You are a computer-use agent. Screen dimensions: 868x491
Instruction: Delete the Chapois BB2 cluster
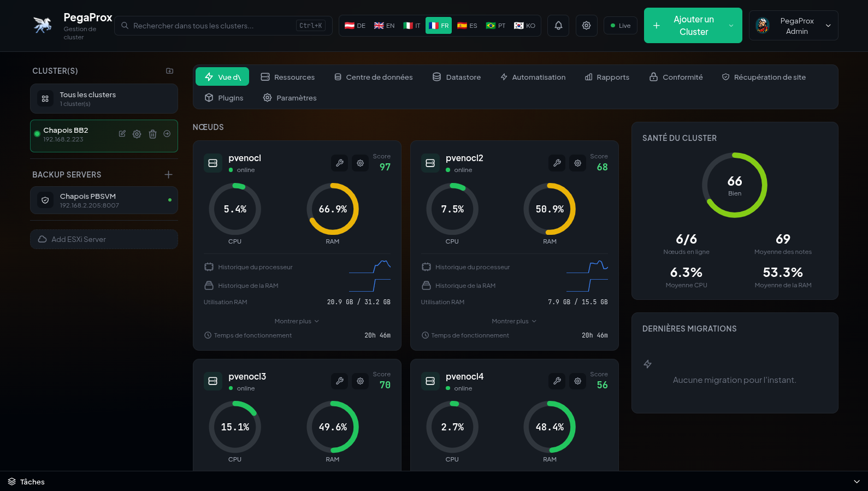[152, 134]
